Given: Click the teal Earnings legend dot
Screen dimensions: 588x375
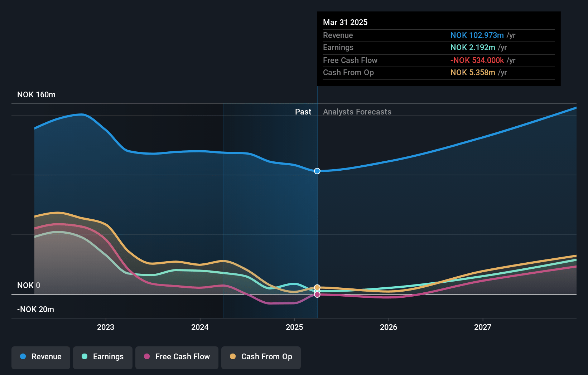Looking at the screenshot, I should [x=85, y=356].
